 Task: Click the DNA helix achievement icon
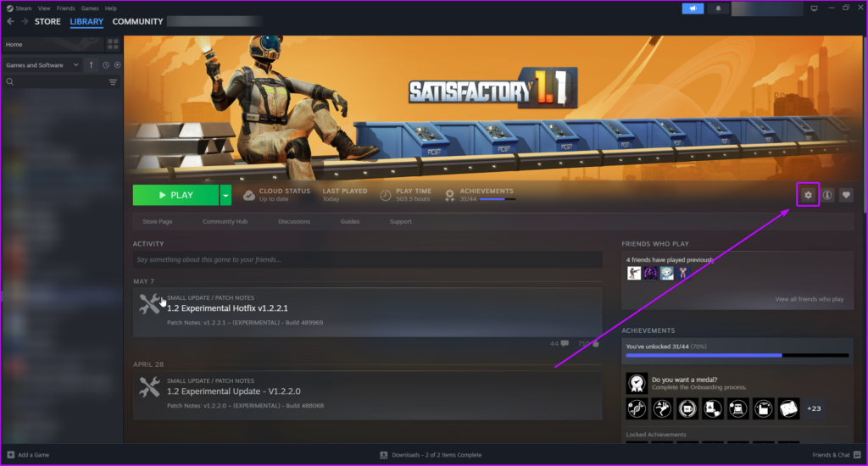(x=637, y=408)
